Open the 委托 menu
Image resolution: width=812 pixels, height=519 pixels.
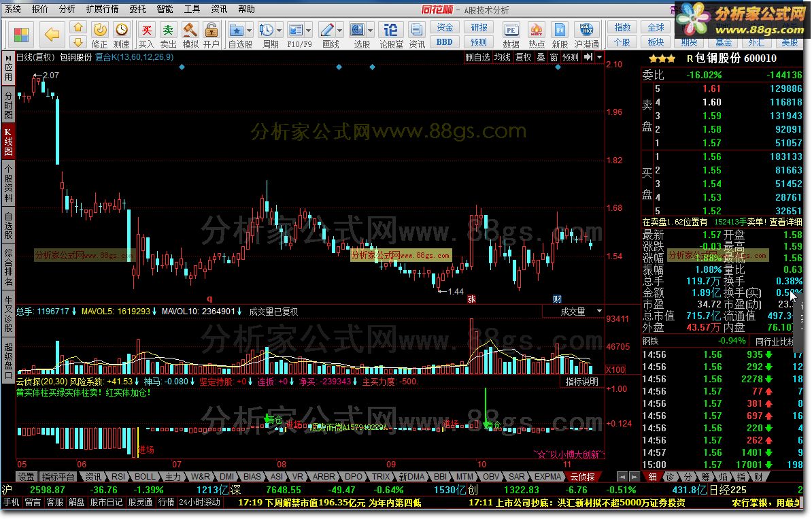pyautogui.click(x=138, y=9)
